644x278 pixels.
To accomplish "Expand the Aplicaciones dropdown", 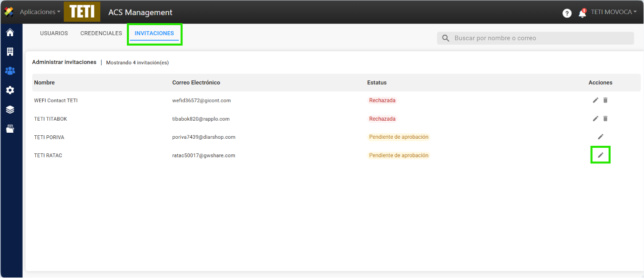I will point(40,12).
